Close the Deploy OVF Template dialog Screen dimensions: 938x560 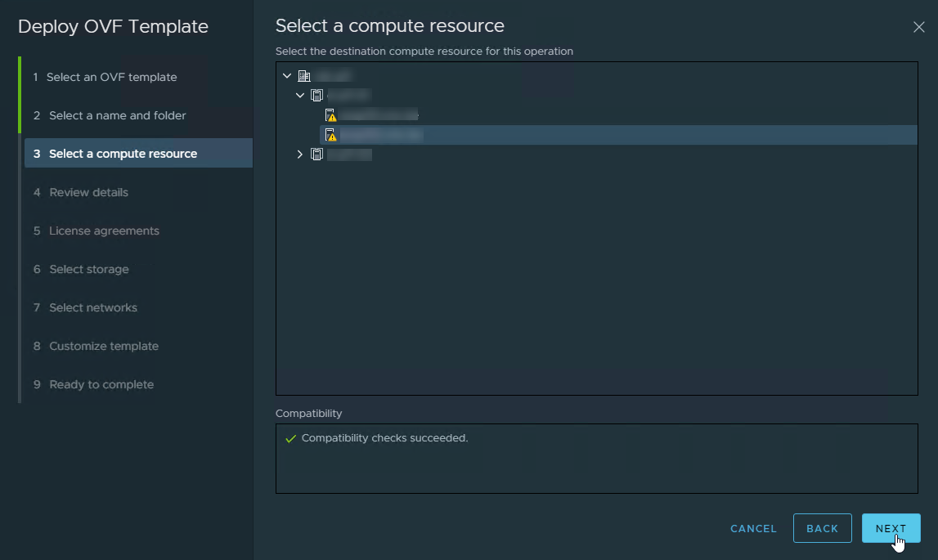point(918,27)
